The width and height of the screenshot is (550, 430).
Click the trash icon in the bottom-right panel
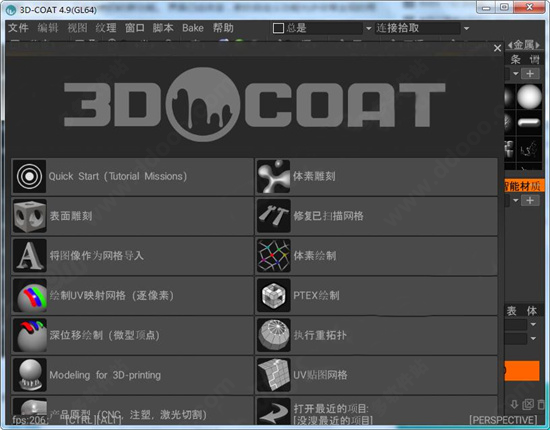point(541,404)
